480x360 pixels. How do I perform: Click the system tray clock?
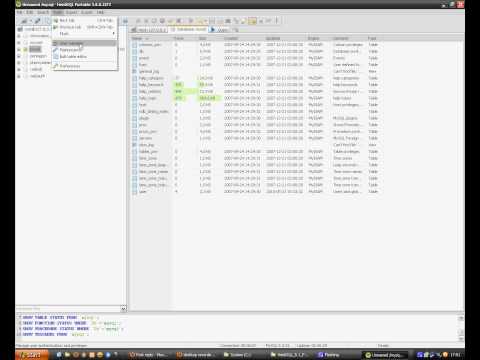456,355
